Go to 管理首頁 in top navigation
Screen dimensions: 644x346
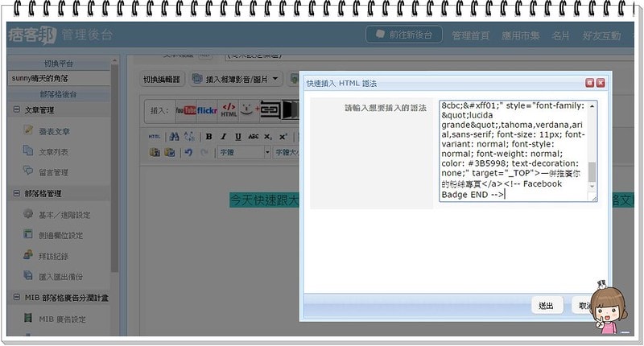click(471, 35)
